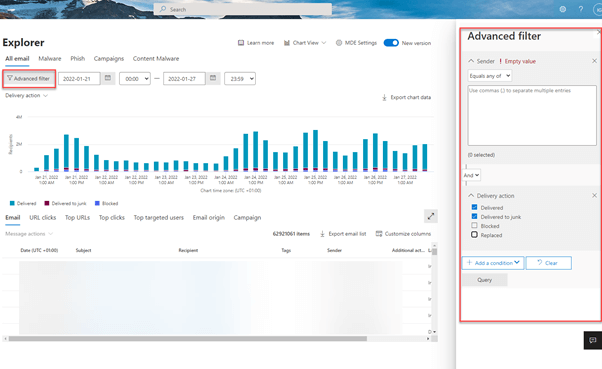Image resolution: width=602 pixels, height=369 pixels.
Task: Open the Message actions dropdown
Action: point(29,234)
